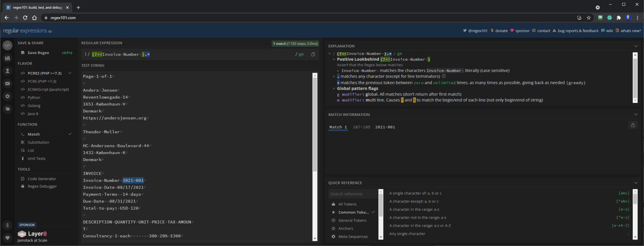
Task: Collapse the Quick Reference panel
Action: coord(636,183)
